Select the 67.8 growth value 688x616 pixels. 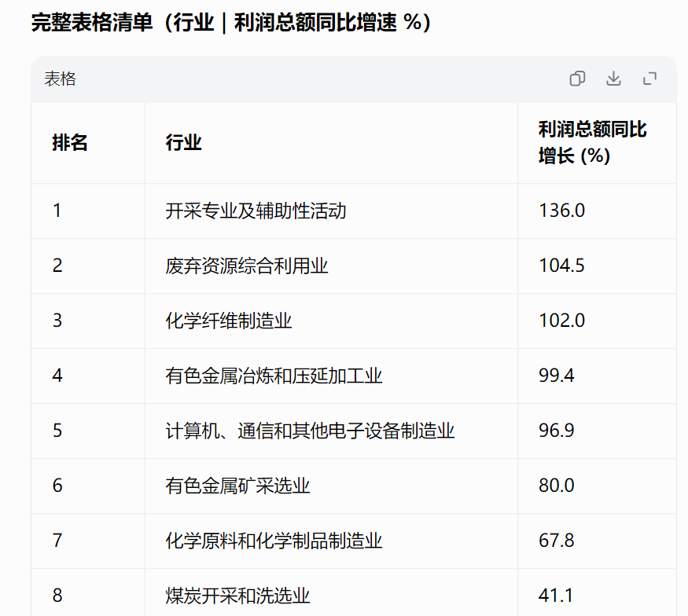pos(557,541)
